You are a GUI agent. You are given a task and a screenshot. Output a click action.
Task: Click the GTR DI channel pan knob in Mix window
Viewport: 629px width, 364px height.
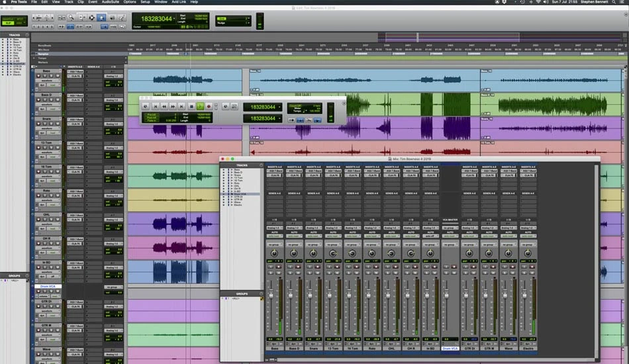coord(469,253)
